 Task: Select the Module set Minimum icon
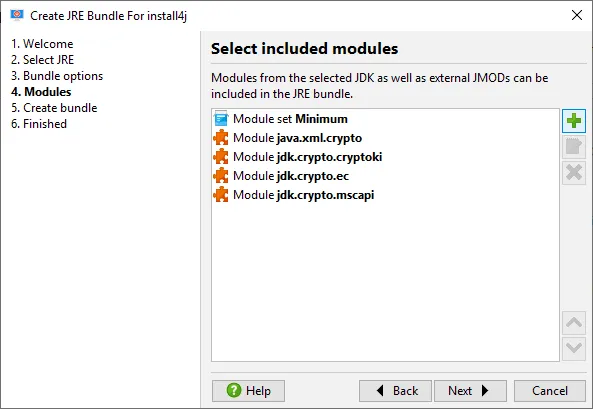[x=221, y=119]
